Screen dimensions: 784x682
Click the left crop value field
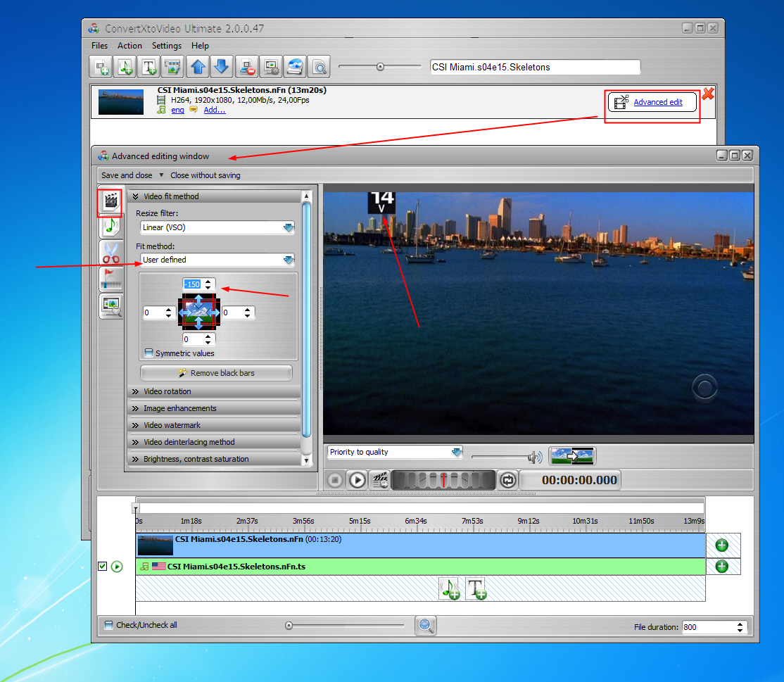pyautogui.click(x=153, y=312)
